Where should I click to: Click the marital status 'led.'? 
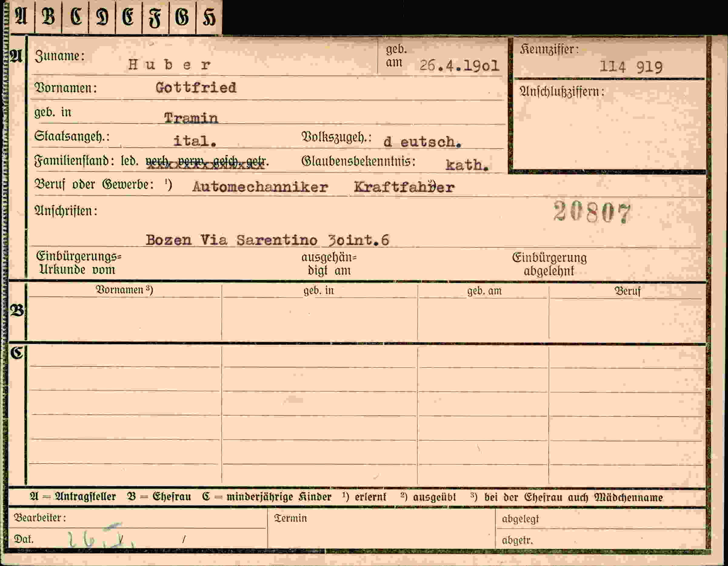click(129, 161)
